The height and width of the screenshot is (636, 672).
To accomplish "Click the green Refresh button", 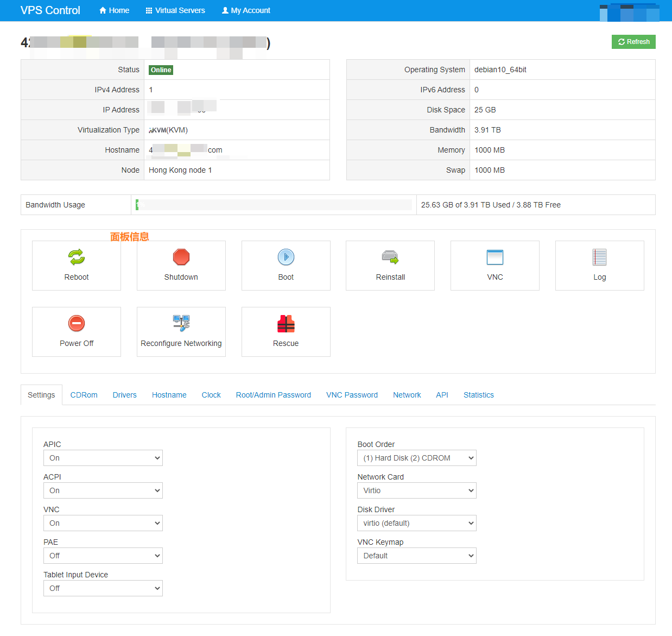I will (x=633, y=42).
